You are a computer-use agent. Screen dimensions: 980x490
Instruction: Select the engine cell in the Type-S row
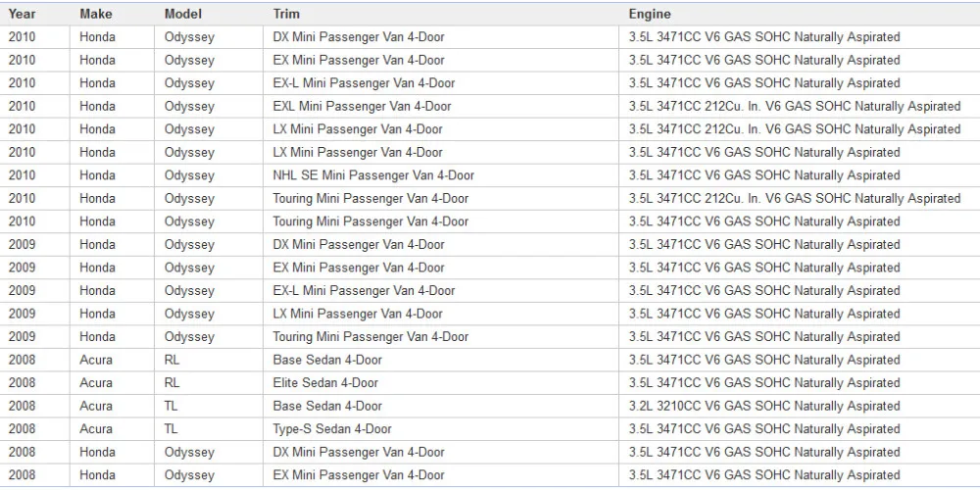[764, 429]
